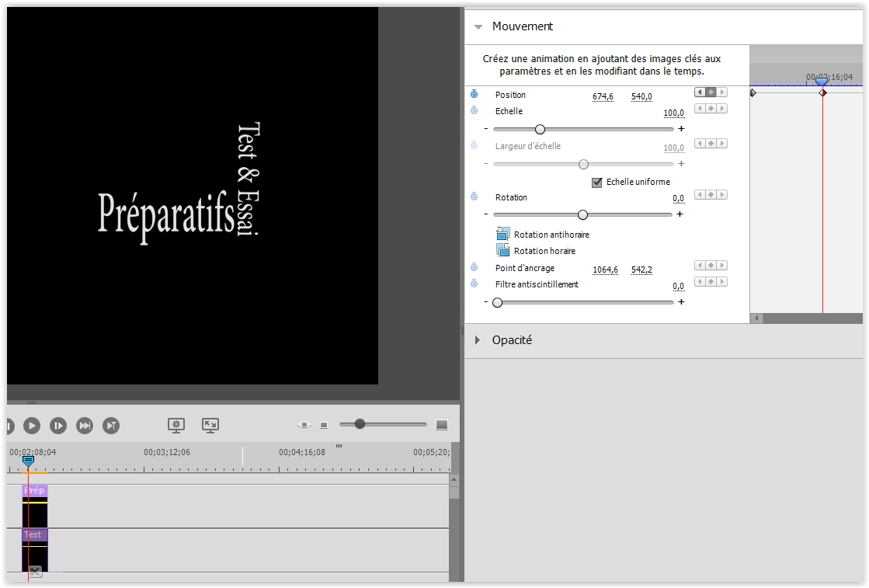
Task: Add a keyframe for Echelle
Action: click(711, 109)
